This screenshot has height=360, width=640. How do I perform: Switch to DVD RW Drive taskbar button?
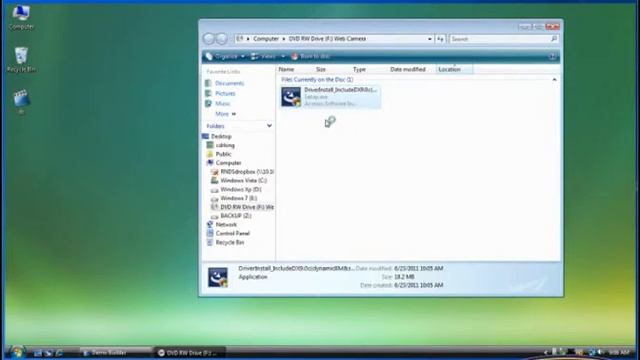tap(190, 353)
